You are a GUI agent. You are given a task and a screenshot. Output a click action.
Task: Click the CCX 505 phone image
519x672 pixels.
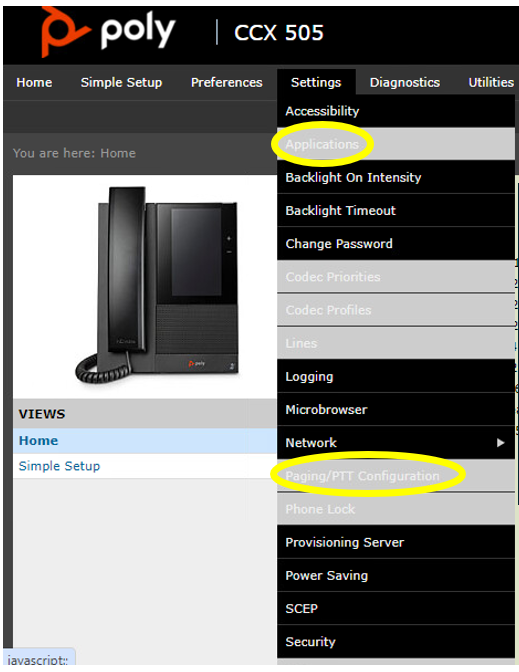(x=157, y=285)
